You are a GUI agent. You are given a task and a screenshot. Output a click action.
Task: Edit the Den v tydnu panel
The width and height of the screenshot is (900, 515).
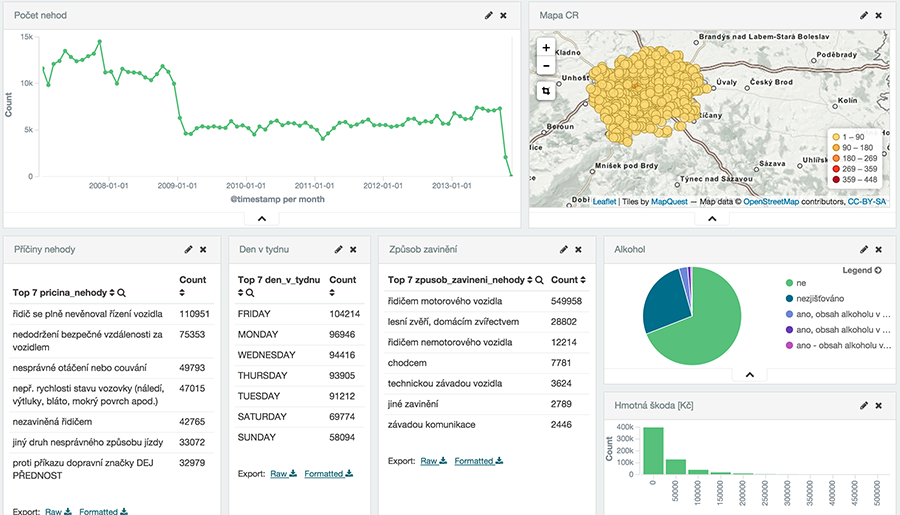coord(339,249)
